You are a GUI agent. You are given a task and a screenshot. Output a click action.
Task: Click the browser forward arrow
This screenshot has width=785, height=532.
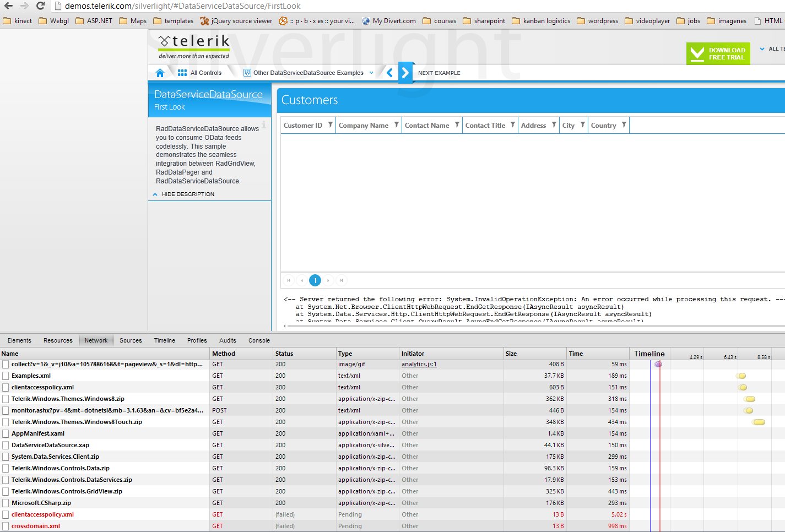pyautogui.click(x=24, y=6)
